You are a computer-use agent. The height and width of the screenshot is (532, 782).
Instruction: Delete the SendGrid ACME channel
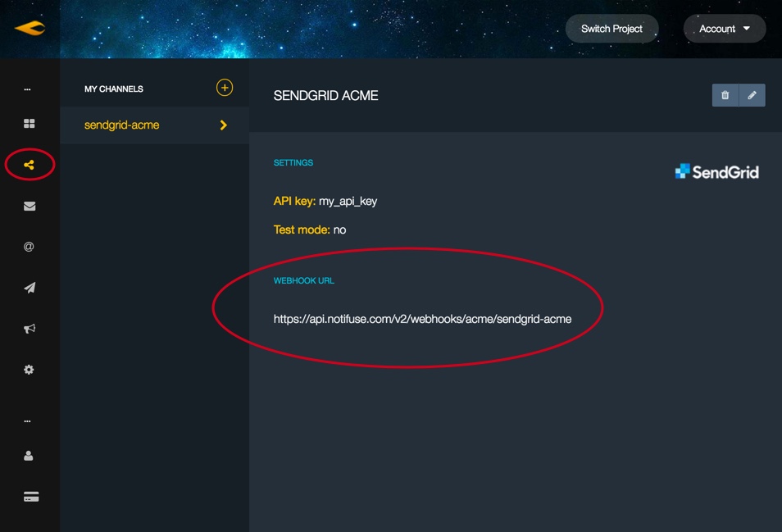coord(725,95)
